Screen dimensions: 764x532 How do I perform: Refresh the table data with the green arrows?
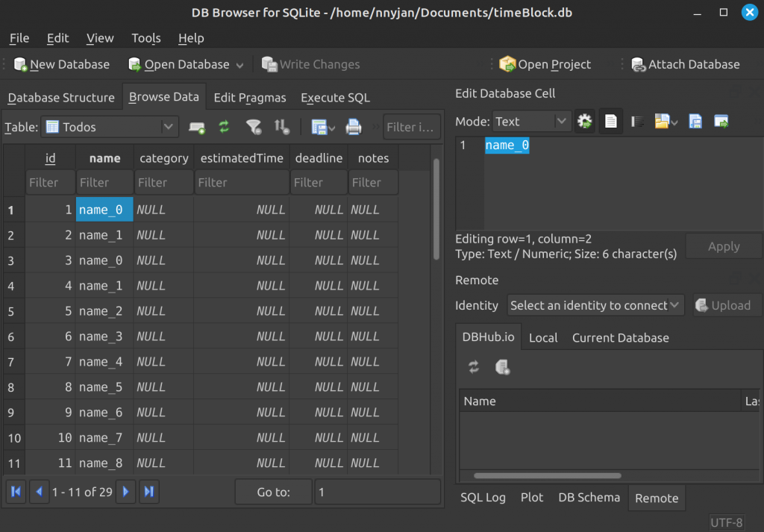coord(224,127)
